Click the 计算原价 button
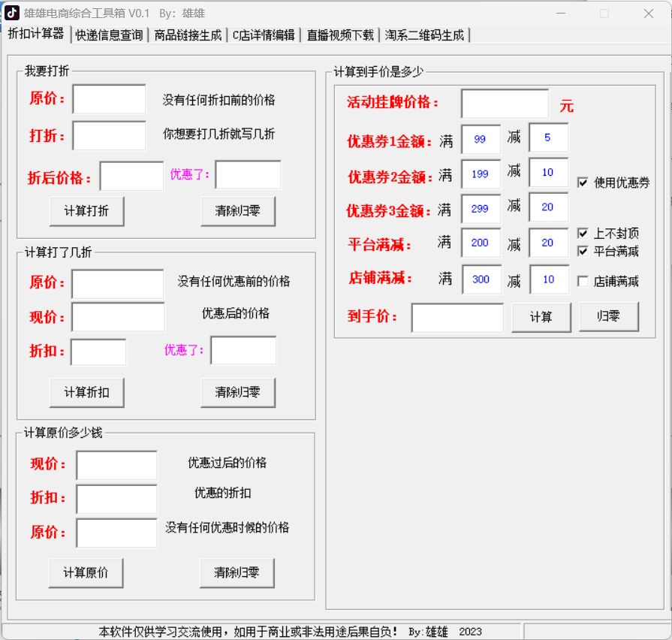The image size is (672, 640). pos(86,572)
